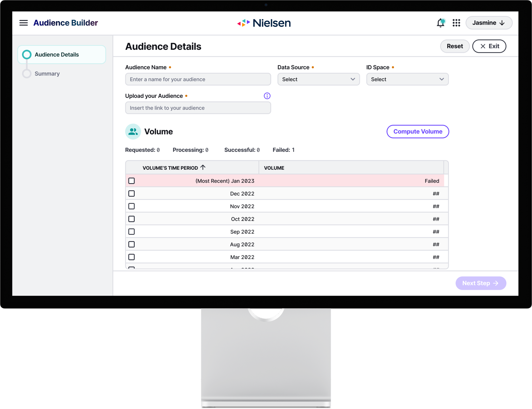Check the Dec 2022 row checkbox
532x409 pixels.
pos(132,194)
